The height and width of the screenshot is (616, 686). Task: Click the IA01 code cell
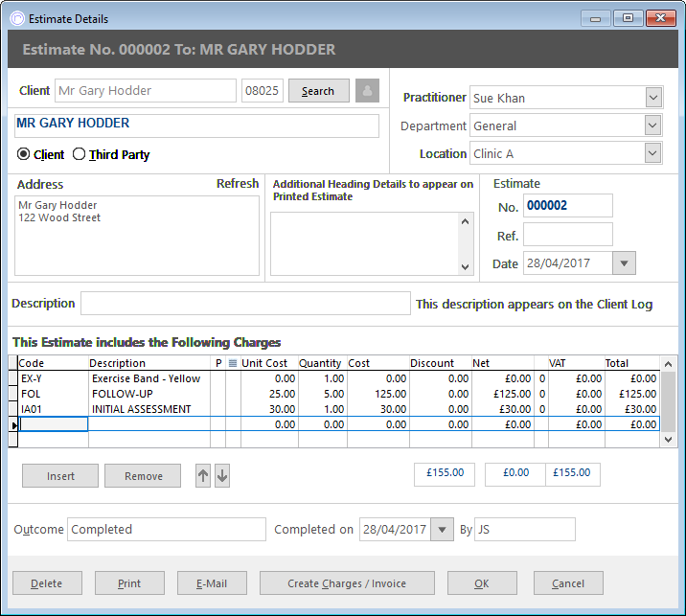click(53, 409)
